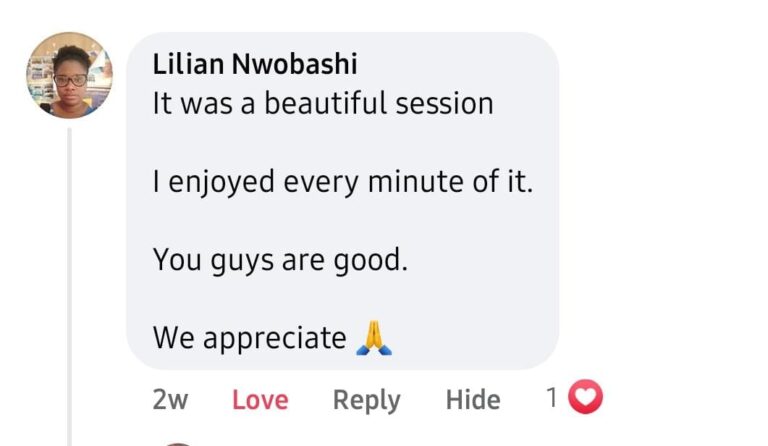Hide Lilian Nwobashi's comment
This screenshot has width=768, height=446.
[x=473, y=399]
